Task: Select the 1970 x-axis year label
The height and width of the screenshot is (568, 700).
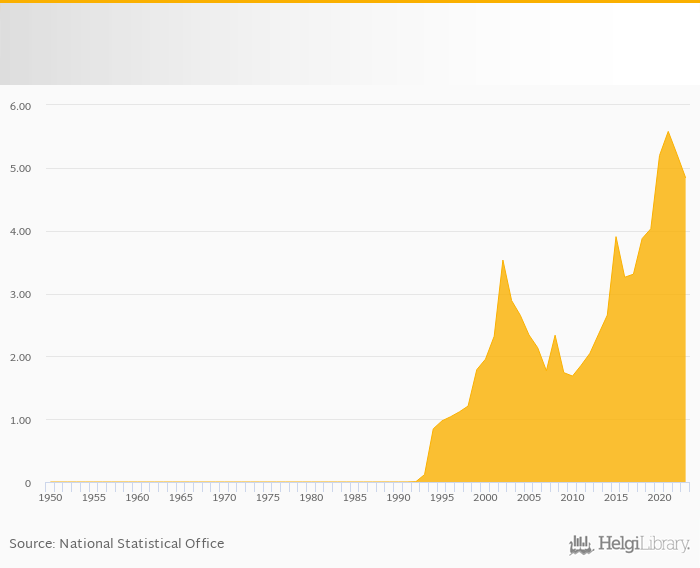Action: [224, 498]
